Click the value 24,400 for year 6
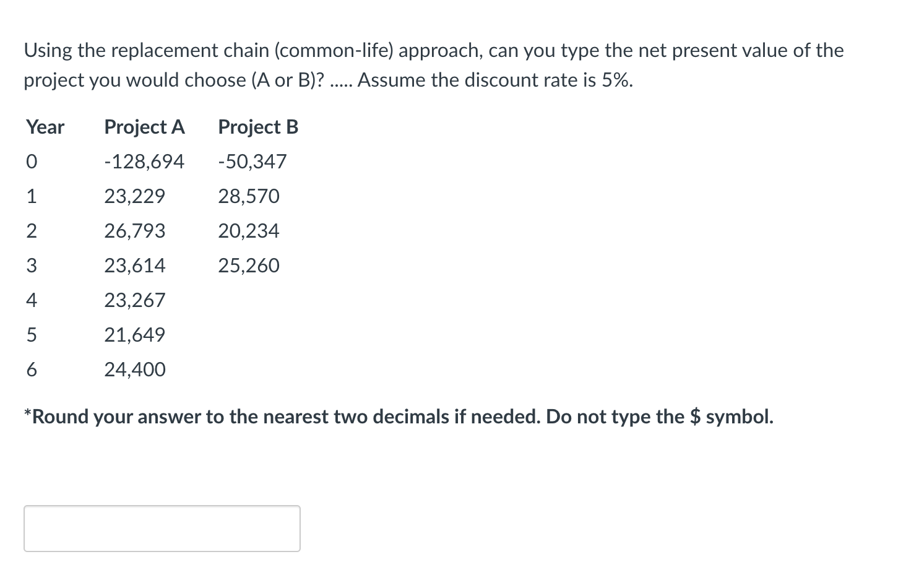This screenshot has height=588, width=906. (134, 369)
